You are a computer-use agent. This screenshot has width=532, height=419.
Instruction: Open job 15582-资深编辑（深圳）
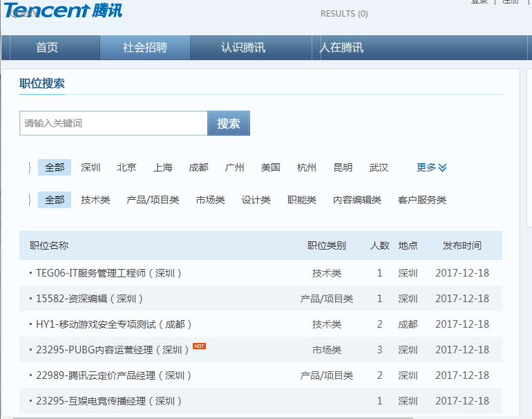(89, 299)
